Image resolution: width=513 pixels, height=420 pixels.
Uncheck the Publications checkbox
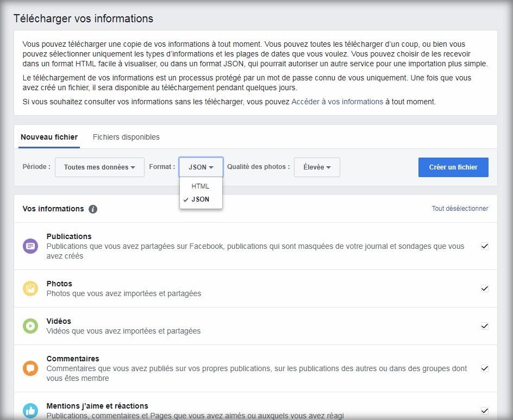(x=485, y=246)
